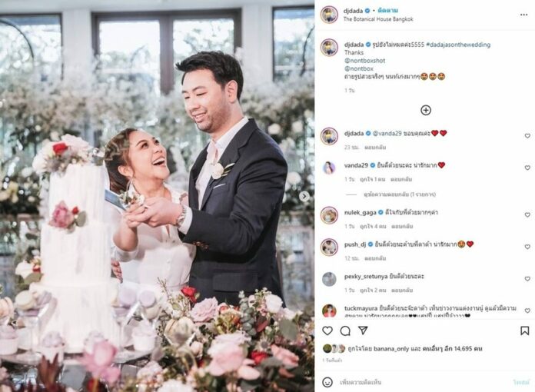Like nulek_gaga's comment heart
Screen dimensions: 535x392
[527, 215]
